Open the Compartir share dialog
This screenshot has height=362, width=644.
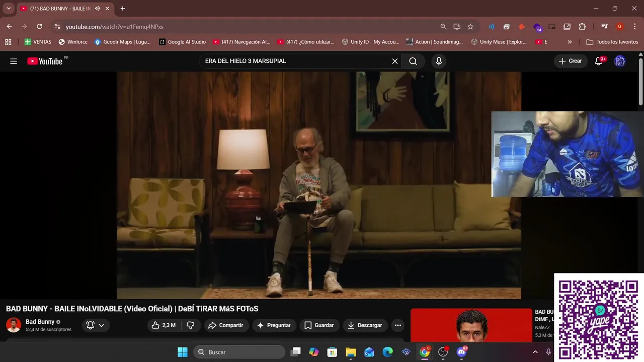click(x=226, y=325)
